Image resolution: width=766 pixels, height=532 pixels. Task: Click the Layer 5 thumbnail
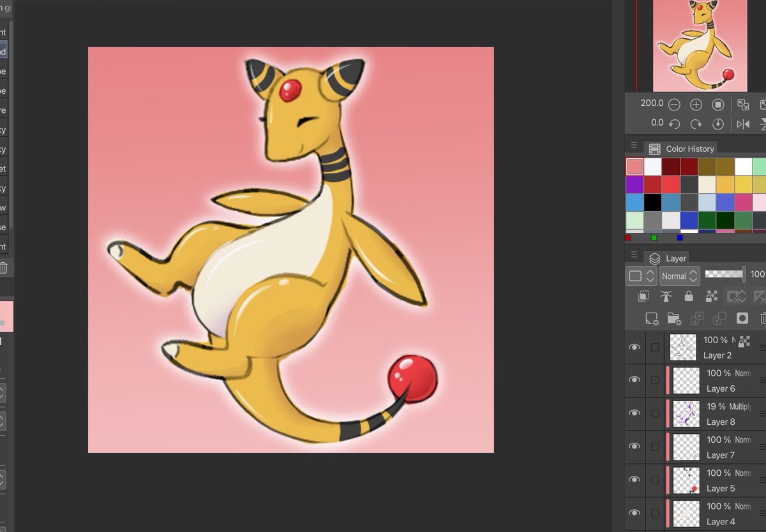[687, 480]
